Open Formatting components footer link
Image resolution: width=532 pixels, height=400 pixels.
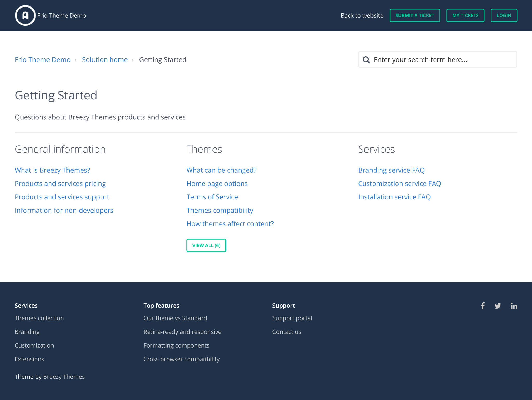pos(176,345)
